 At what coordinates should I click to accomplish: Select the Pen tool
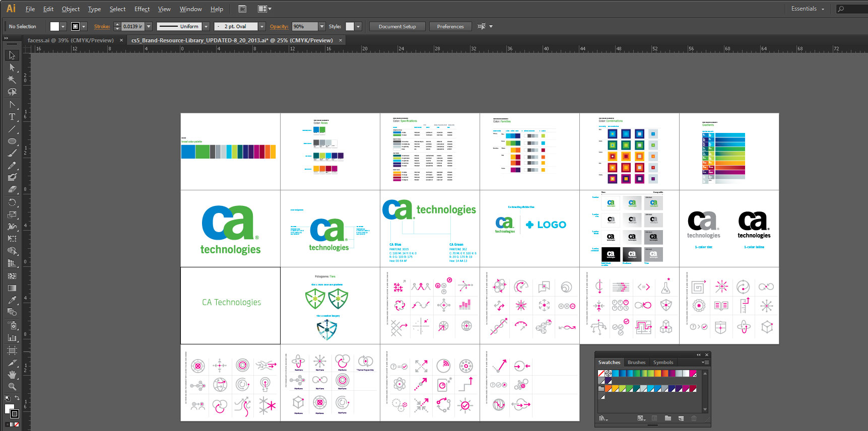pos(12,104)
